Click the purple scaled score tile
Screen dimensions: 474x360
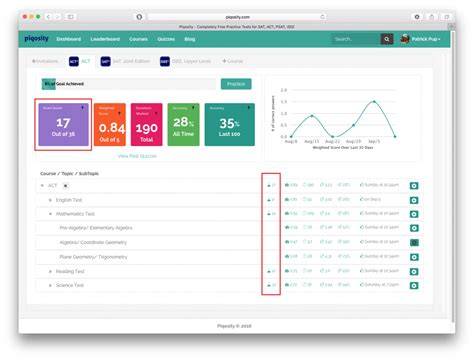click(63, 124)
